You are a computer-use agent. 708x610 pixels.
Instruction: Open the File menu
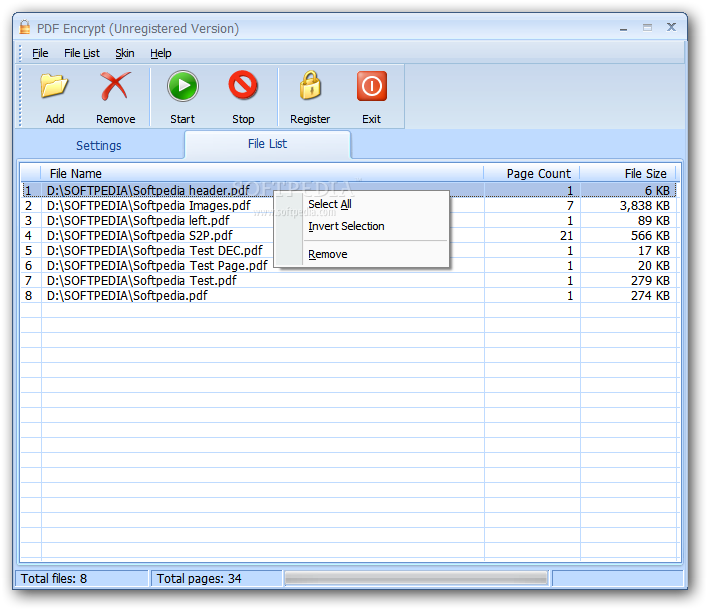point(40,53)
